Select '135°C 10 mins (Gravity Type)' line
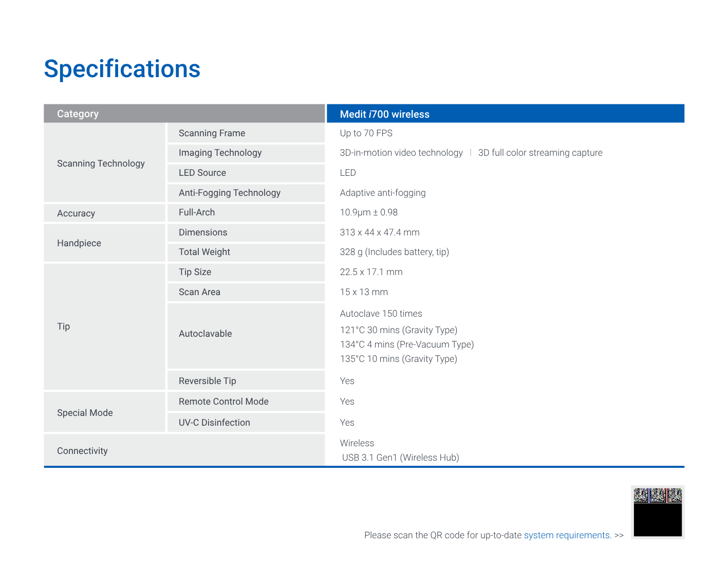The height and width of the screenshot is (583, 728). coord(399,359)
